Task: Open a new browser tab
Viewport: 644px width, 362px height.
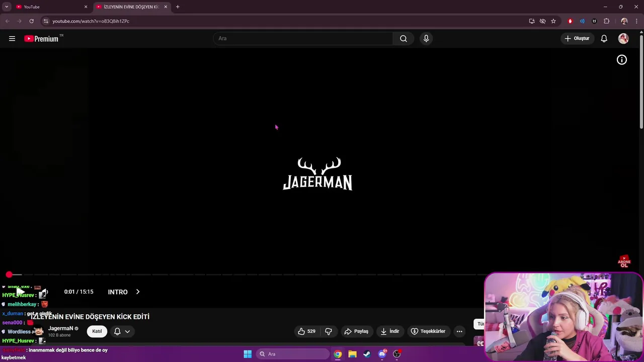Action: pos(178,7)
